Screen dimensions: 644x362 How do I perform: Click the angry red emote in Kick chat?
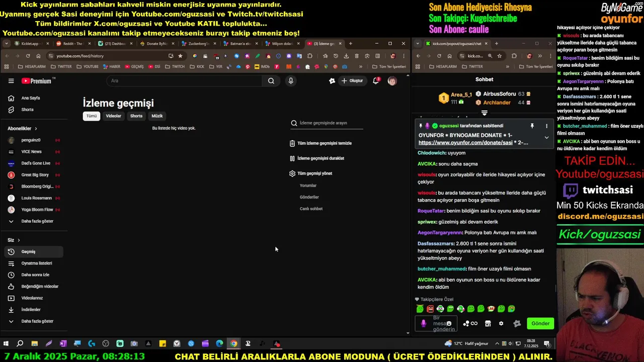tap(430, 309)
